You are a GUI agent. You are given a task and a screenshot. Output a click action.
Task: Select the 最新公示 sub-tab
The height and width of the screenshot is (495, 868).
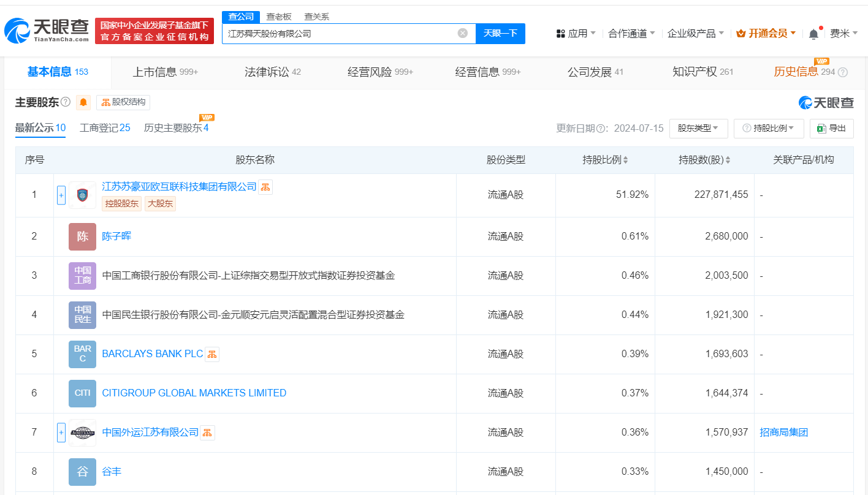click(40, 127)
